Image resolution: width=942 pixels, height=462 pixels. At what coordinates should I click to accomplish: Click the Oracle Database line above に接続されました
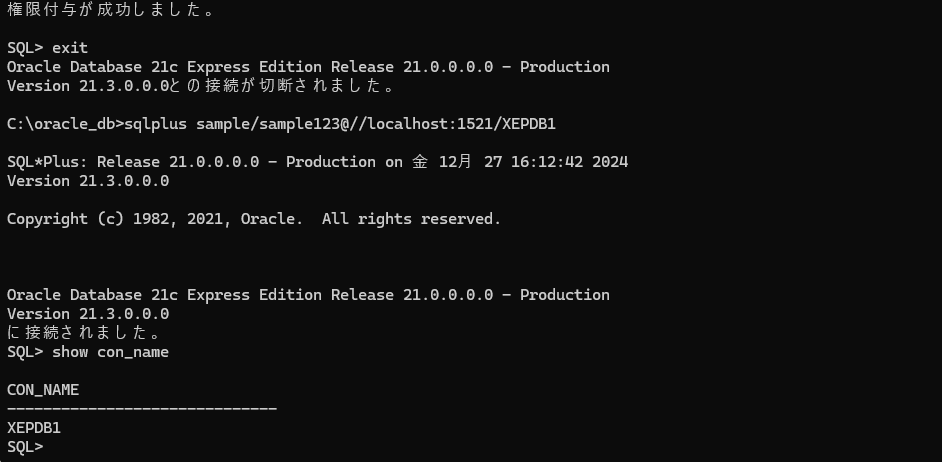(308, 295)
